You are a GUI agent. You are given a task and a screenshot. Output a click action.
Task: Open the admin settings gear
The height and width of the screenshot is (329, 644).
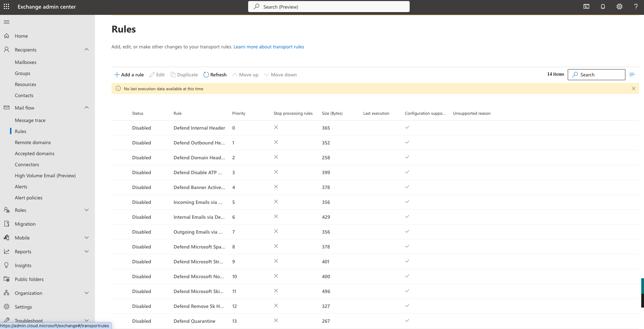[619, 7]
